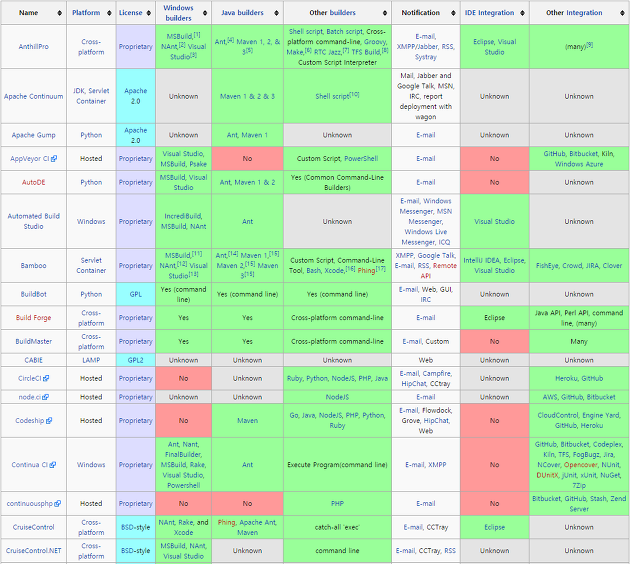Open NodeJS link in node.ci row

(337, 397)
